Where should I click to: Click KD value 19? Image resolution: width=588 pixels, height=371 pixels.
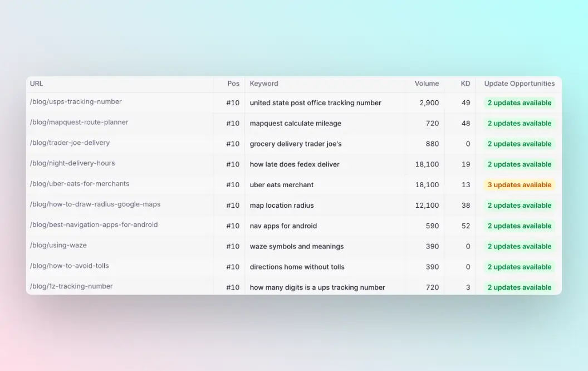[x=465, y=164]
